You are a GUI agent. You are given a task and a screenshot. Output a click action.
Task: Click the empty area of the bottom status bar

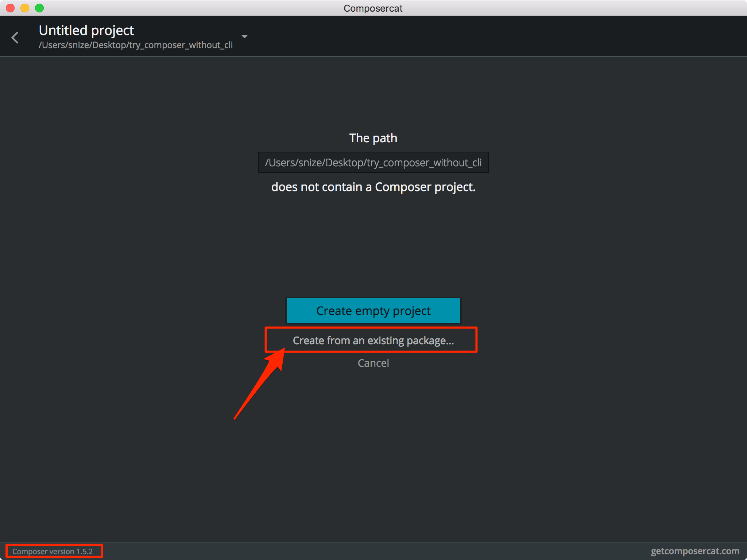[x=365, y=551]
